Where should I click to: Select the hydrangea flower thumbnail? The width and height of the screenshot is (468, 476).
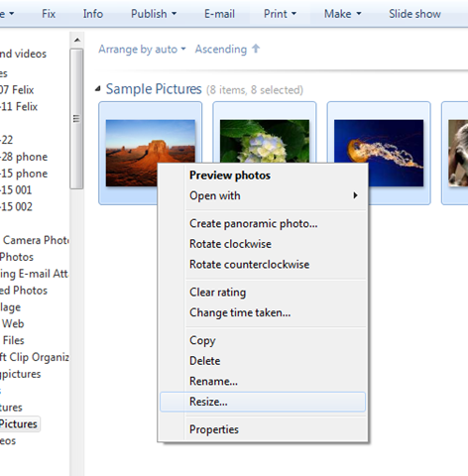[x=265, y=141]
